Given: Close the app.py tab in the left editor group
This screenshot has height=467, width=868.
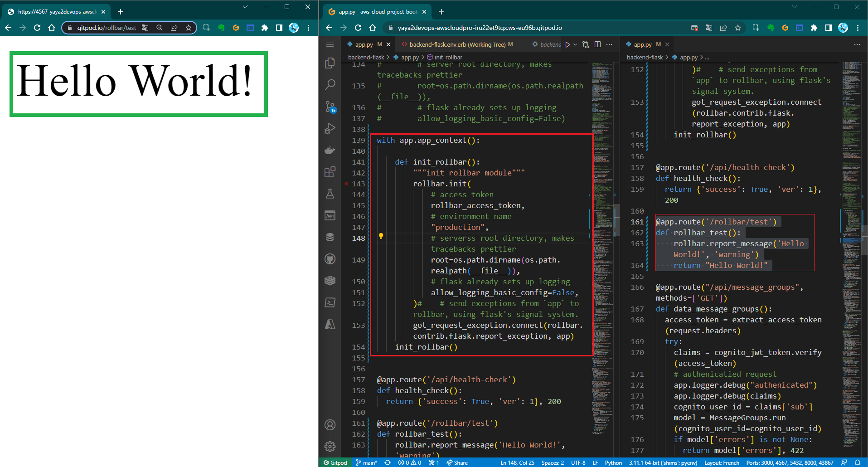Looking at the screenshot, I should [388, 44].
